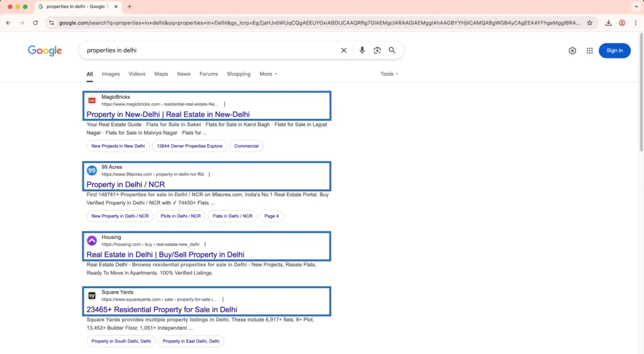Open the Google apps grid icon
Viewport: 644px width, 354px height.
(589, 50)
